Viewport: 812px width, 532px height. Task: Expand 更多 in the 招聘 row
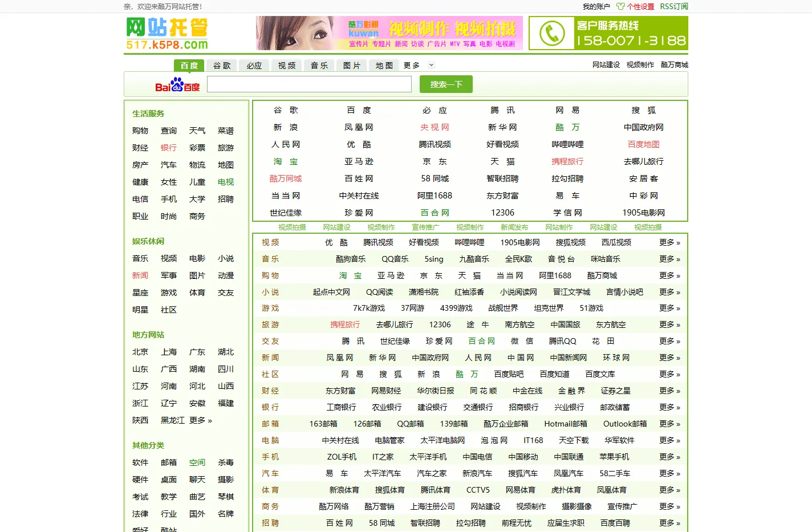pos(670,523)
